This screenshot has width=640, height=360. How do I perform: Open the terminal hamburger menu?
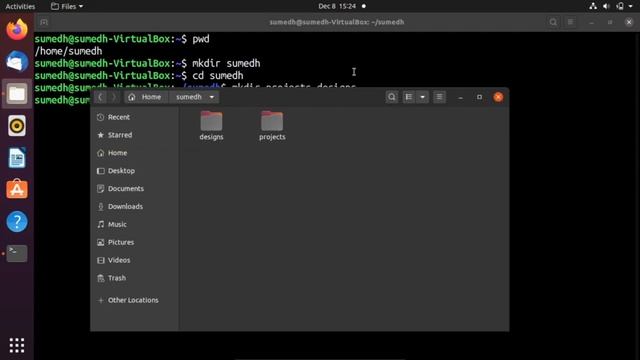pyautogui.click(x=571, y=22)
